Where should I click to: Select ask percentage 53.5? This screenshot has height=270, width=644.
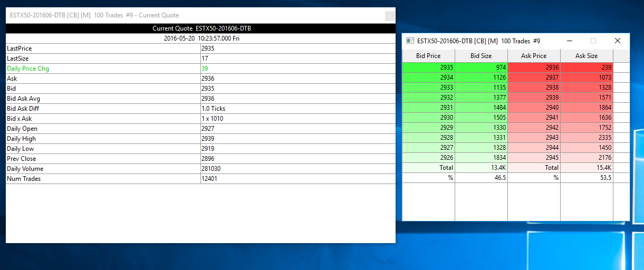[587, 178]
